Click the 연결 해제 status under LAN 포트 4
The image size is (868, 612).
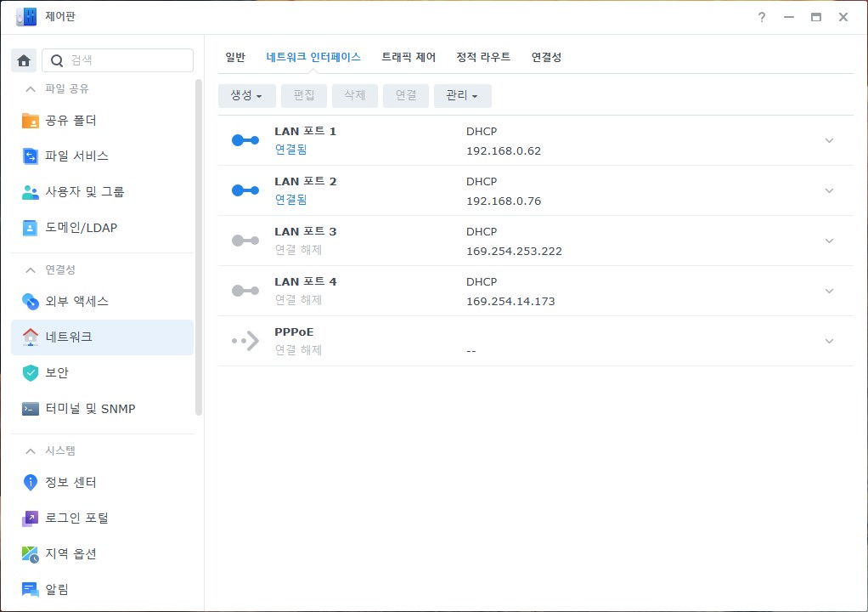pyautogui.click(x=298, y=300)
